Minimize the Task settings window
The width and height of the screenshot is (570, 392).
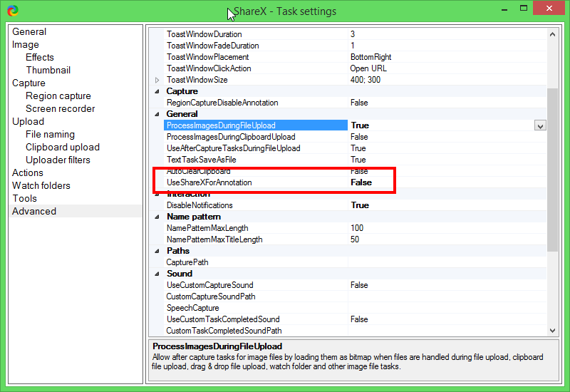504,9
